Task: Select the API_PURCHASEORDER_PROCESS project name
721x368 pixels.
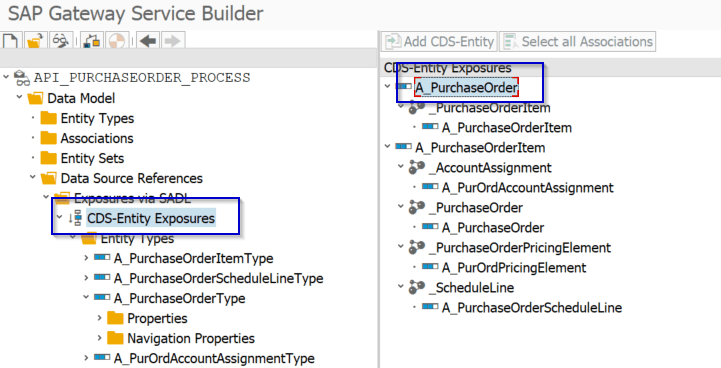Action: point(142,78)
